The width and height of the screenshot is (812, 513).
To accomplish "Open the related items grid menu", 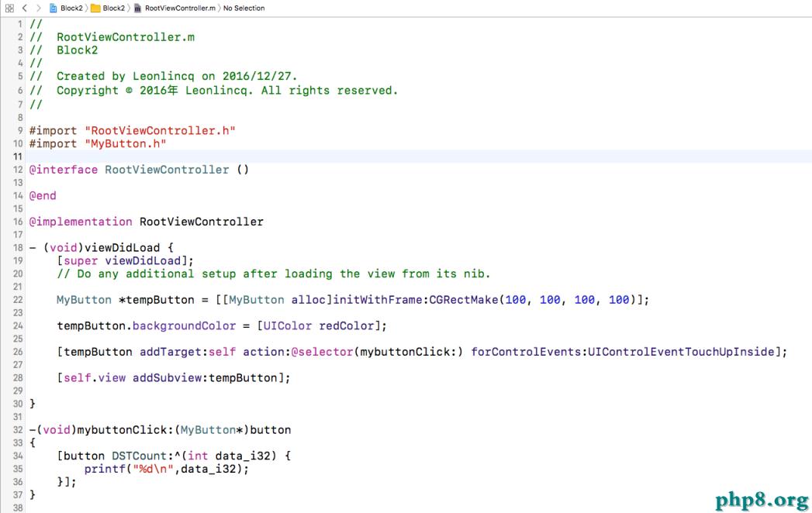I will pyautogui.click(x=9, y=8).
